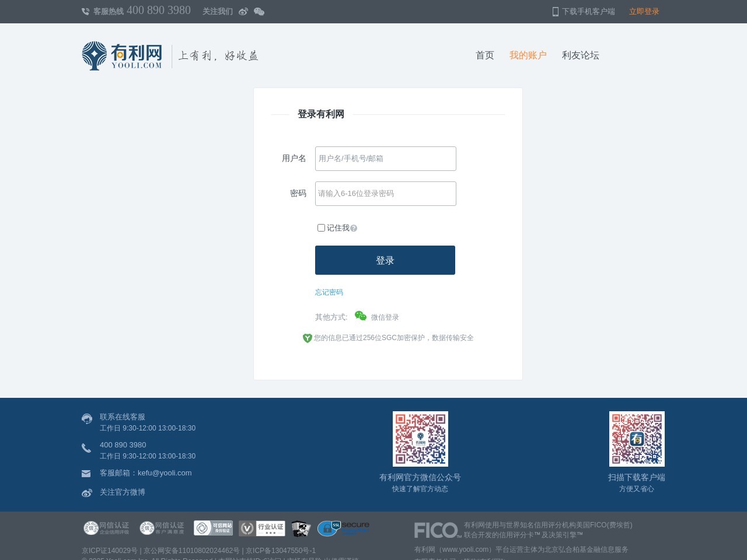Click the Weibo icon in top bar
The width and height of the screenshot is (747, 560).
(x=243, y=12)
